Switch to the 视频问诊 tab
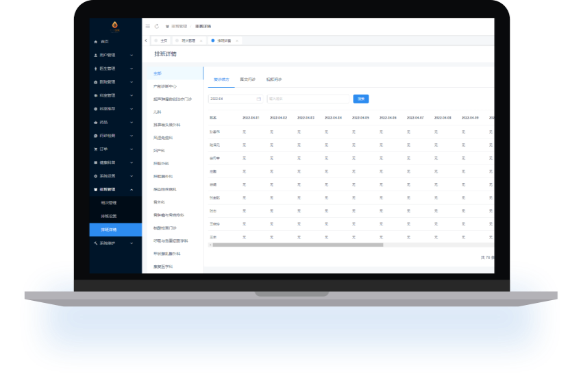Screen dimensions: 581x392 point(274,79)
